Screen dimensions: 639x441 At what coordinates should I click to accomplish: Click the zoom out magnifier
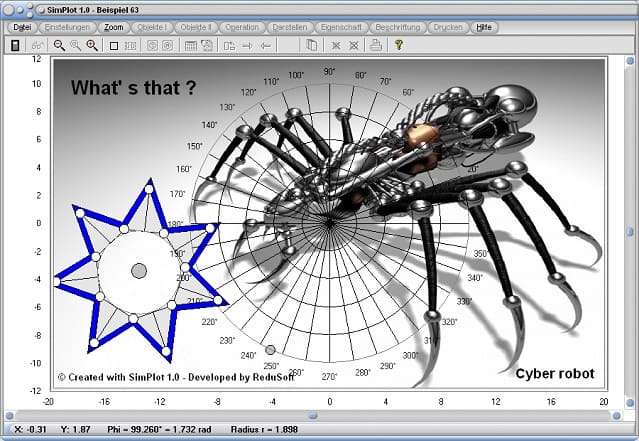pos(59,45)
